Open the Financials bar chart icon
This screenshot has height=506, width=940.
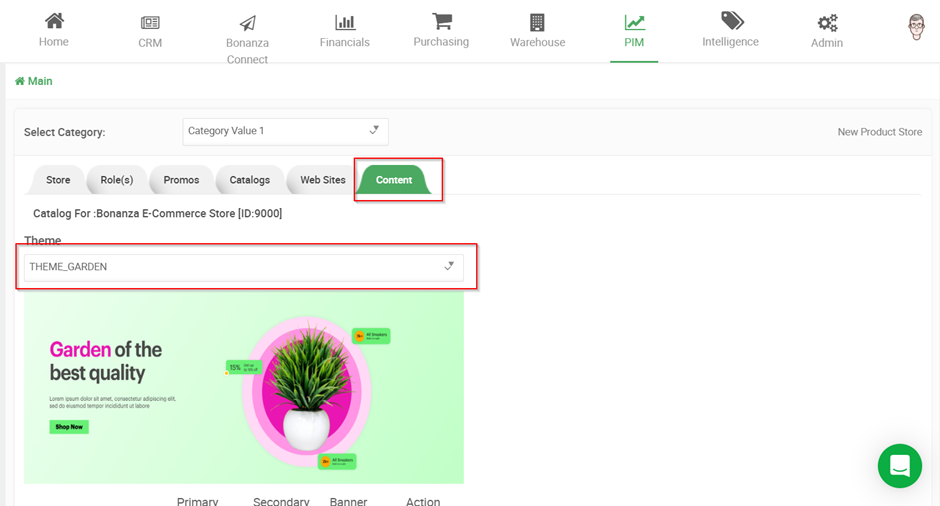click(345, 22)
